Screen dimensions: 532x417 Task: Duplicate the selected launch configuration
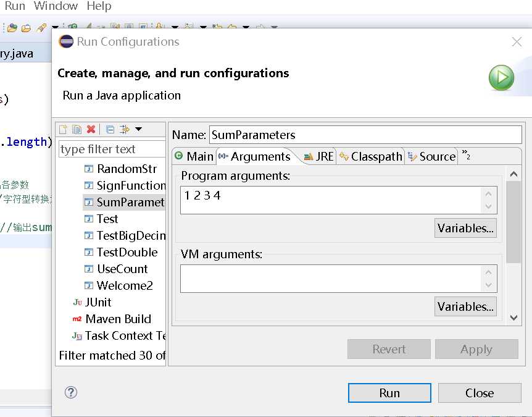(x=77, y=129)
